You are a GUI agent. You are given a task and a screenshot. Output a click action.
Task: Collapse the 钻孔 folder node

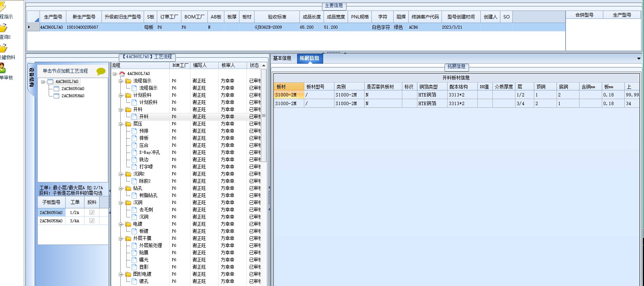[121, 188]
